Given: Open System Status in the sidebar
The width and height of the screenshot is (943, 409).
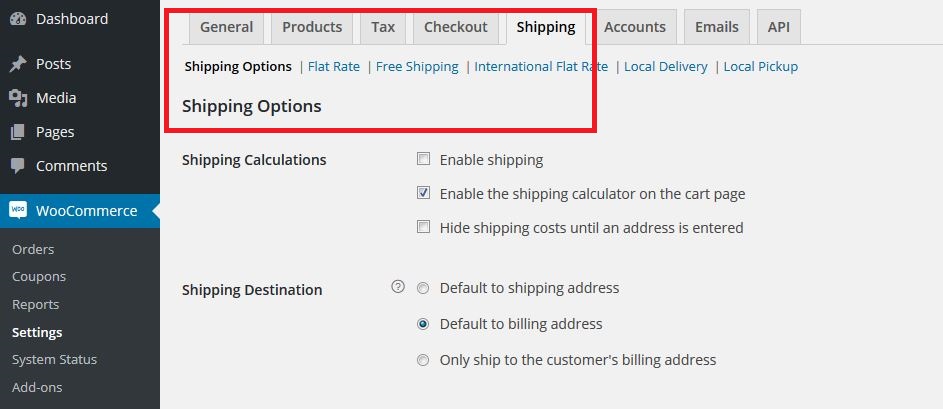Looking at the screenshot, I should click(54, 359).
